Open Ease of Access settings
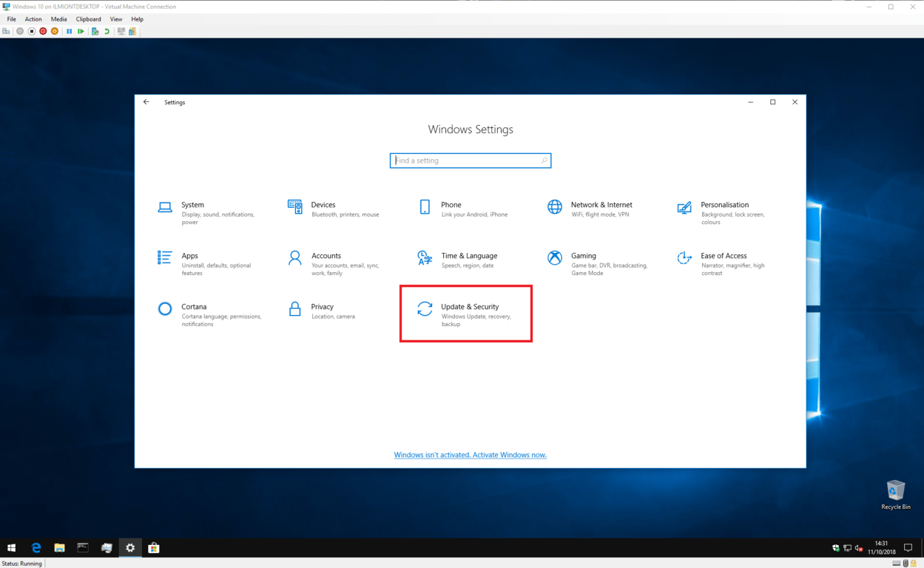This screenshot has height=568, width=924. [x=723, y=256]
